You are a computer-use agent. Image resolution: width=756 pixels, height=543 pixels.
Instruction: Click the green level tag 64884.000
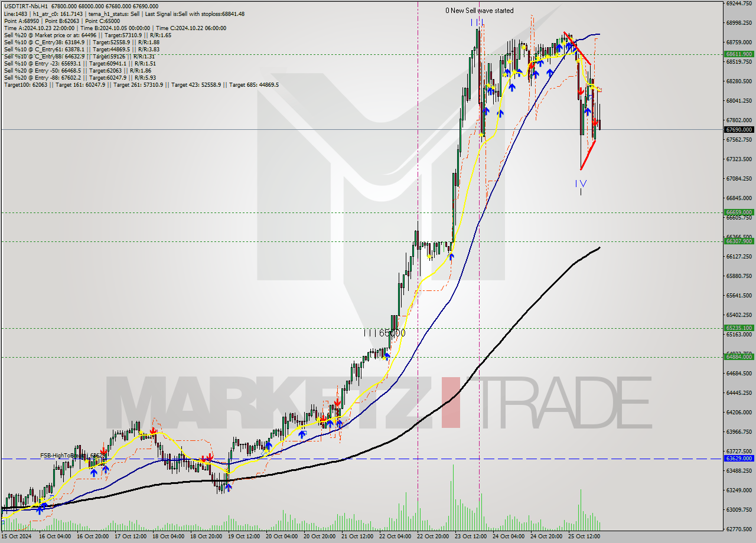coord(739,356)
